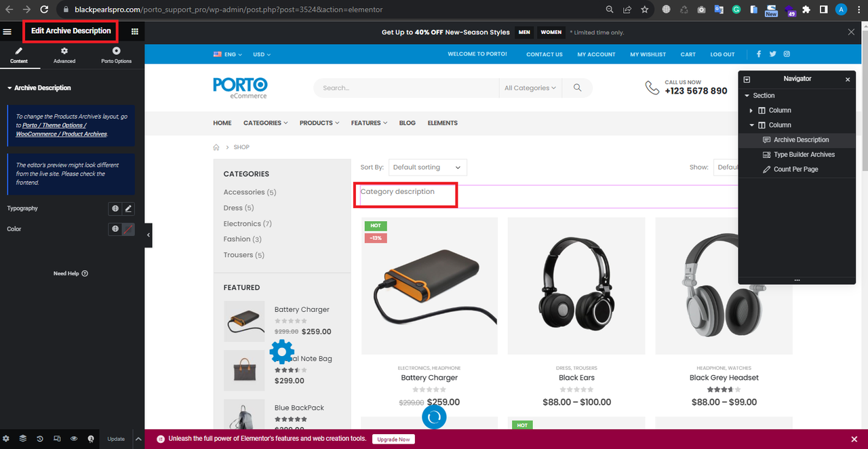The image size is (868, 449).
Task: Click the Porto studio icon in the footer
Action: click(91, 439)
